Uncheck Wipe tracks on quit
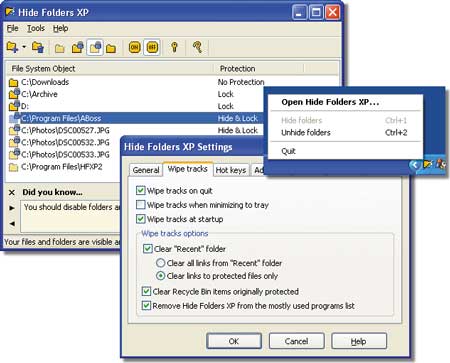The height and width of the screenshot is (363, 450). (x=140, y=190)
